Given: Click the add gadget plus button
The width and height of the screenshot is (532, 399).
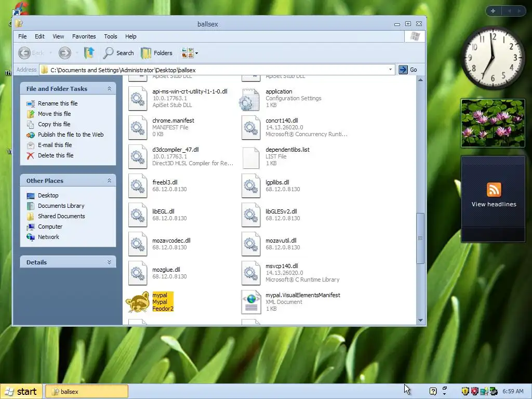Looking at the screenshot, I should pos(493,11).
